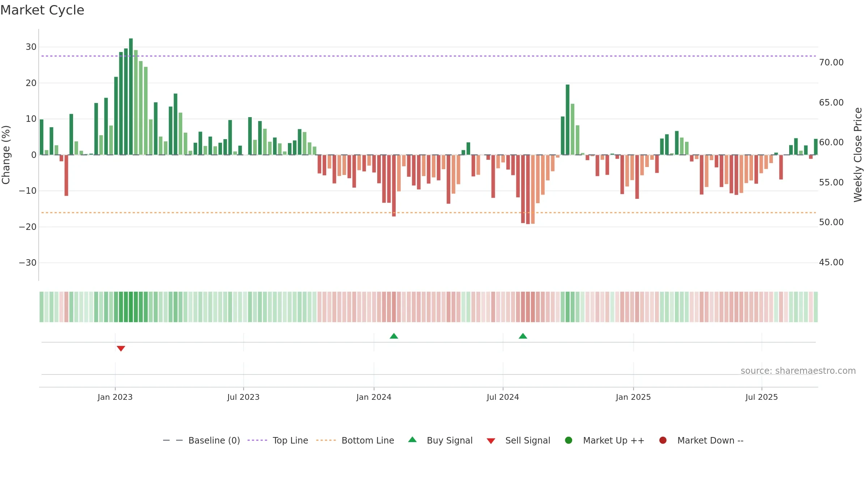Click the Market Cycle chart title
The width and height of the screenshot is (868, 488).
(x=42, y=10)
